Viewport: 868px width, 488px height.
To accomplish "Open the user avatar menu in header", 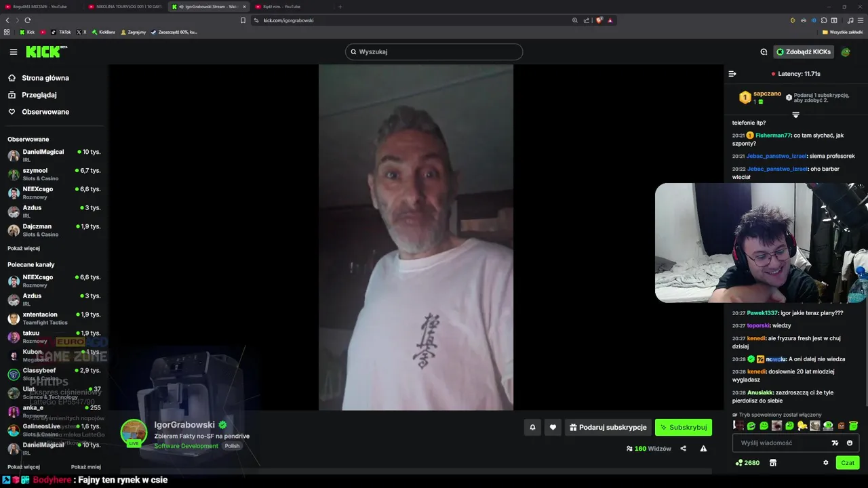I will coord(846,52).
